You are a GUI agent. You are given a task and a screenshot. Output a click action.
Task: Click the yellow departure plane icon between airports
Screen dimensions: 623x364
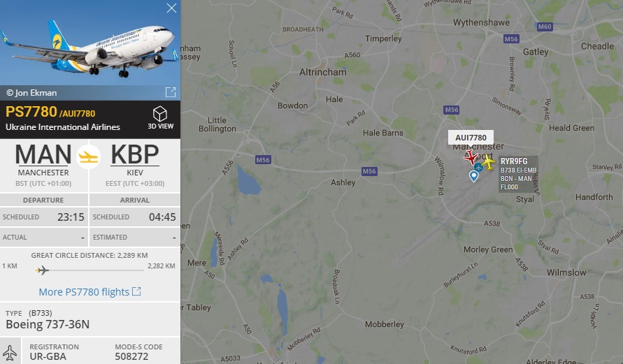[x=88, y=157]
